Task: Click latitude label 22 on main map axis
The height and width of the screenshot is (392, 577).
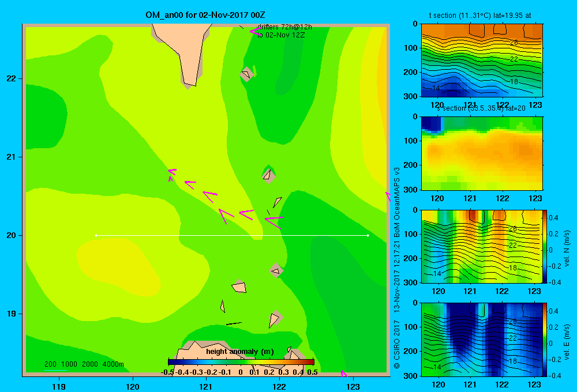Action: tap(12, 78)
